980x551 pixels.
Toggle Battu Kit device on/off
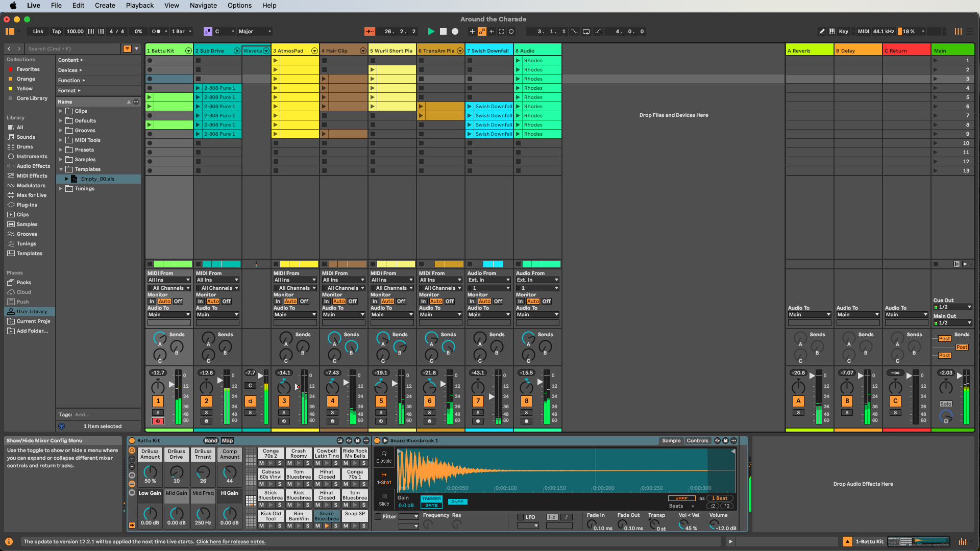point(132,441)
